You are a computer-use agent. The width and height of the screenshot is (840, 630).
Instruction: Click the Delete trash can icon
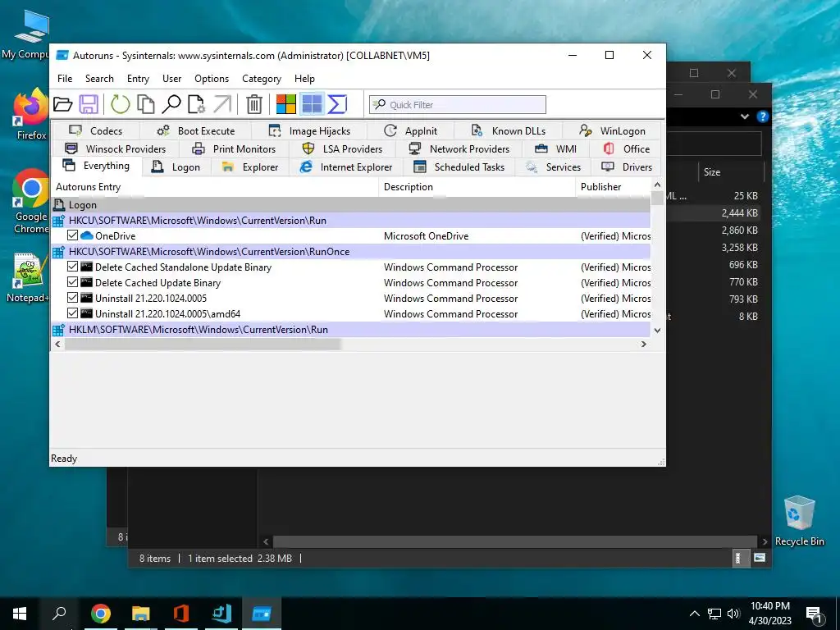(x=254, y=104)
